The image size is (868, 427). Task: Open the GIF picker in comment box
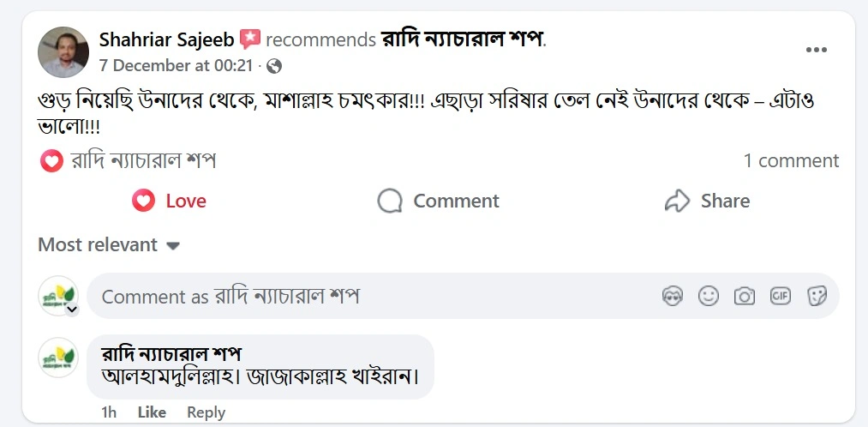(781, 297)
